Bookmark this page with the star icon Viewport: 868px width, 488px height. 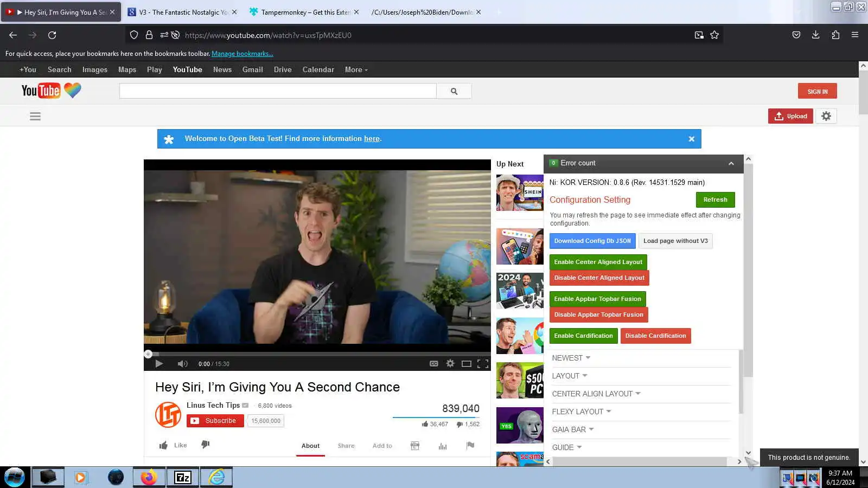coord(714,35)
